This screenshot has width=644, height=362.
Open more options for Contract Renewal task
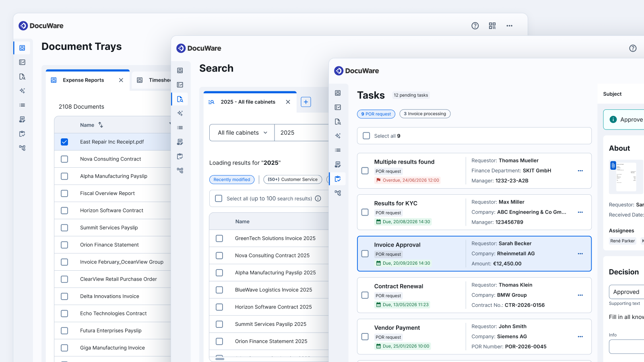tap(580, 295)
